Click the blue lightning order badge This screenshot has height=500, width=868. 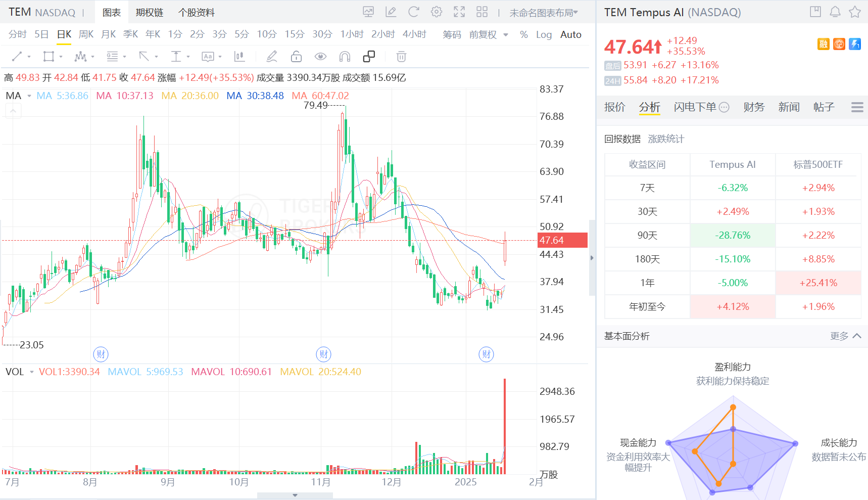coord(855,44)
